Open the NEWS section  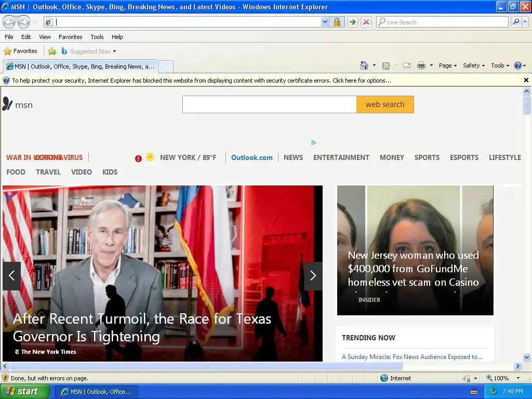coord(293,157)
